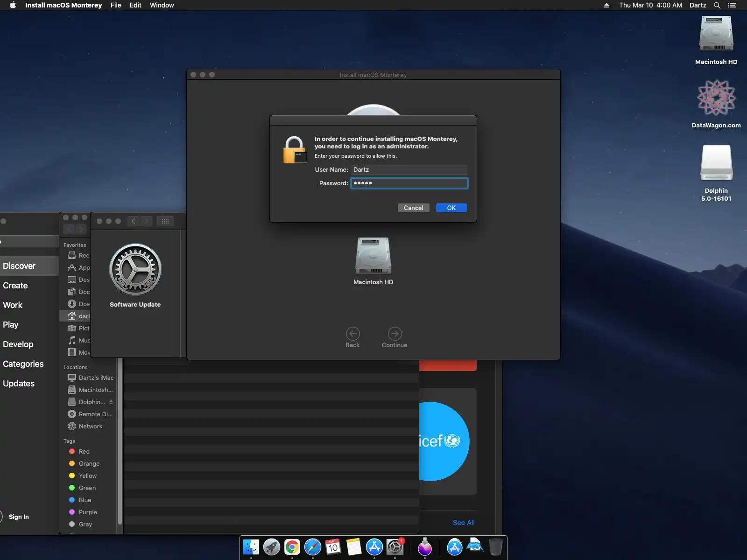This screenshot has height=560, width=747.
Task: Open App Store icon beside Notes in dock
Action: 374,547
